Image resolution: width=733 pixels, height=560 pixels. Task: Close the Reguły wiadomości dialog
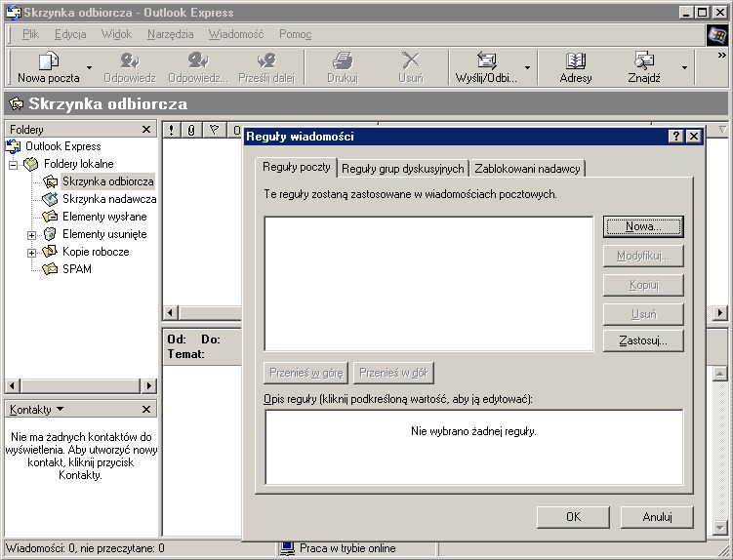coord(694,137)
